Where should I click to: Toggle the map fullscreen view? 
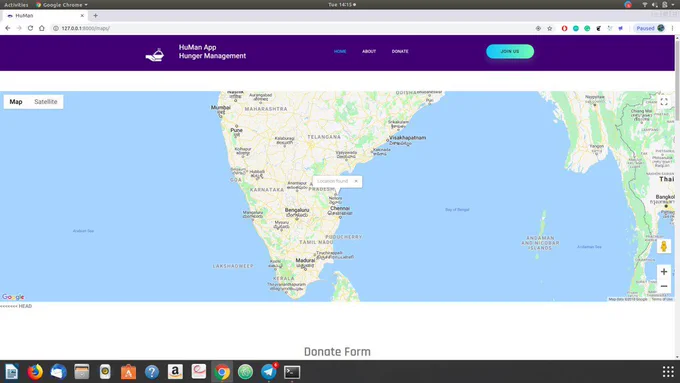[664, 102]
